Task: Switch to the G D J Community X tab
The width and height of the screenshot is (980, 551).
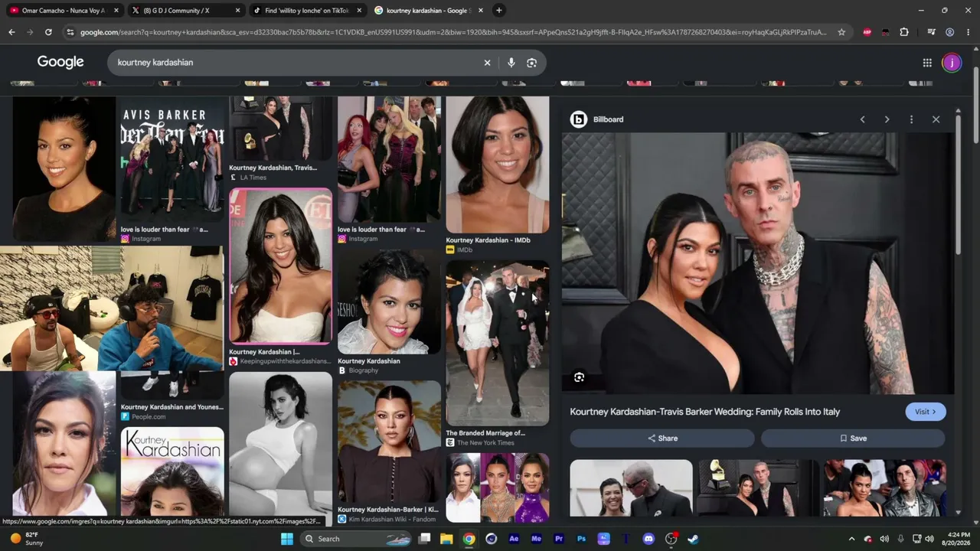Action: click(185, 11)
